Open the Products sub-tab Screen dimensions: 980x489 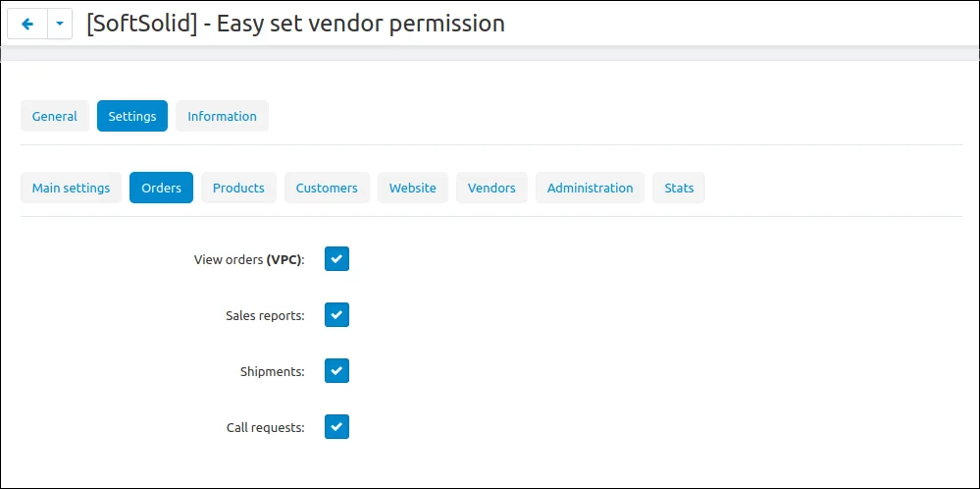coord(238,189)
